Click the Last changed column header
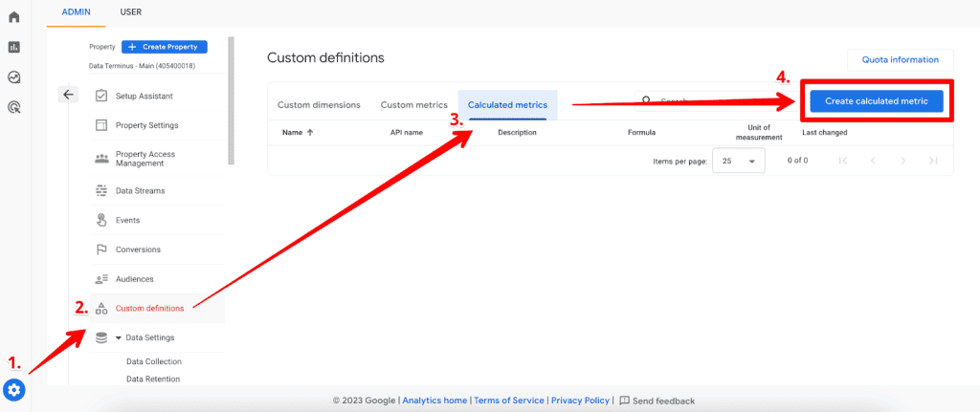The width and height of the screenshot is (980, 412). tap(824, 132)
